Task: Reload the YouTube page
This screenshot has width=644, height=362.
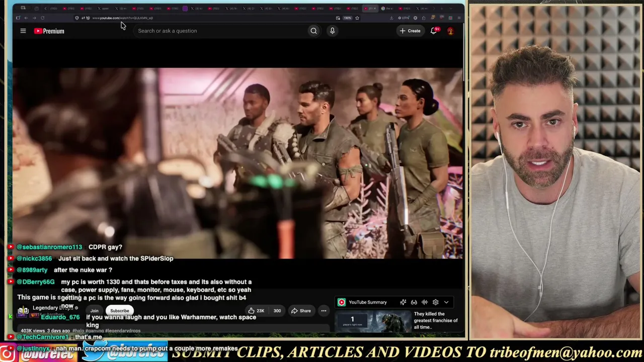Action: point(43,18)
